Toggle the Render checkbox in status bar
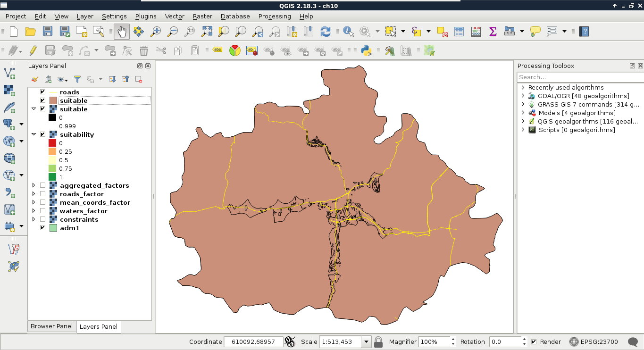Viewport: 644px width, 350px height. (x=534, y=342)
